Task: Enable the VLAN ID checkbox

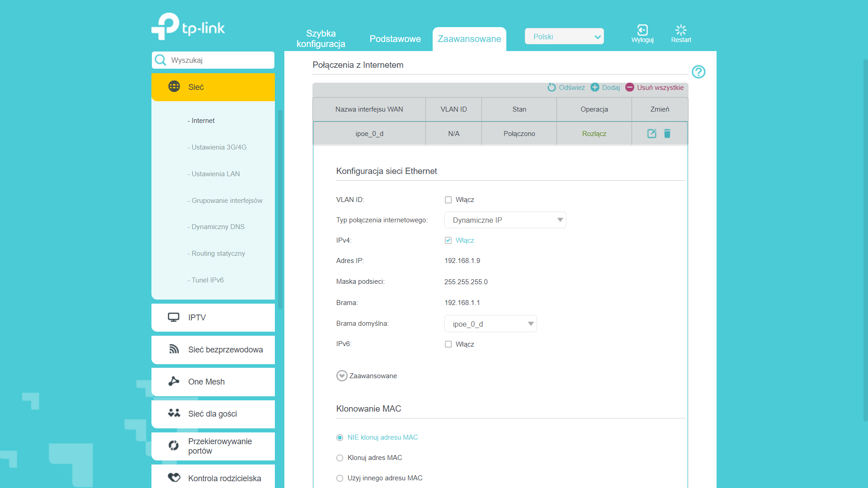Action: click(448, 200)
